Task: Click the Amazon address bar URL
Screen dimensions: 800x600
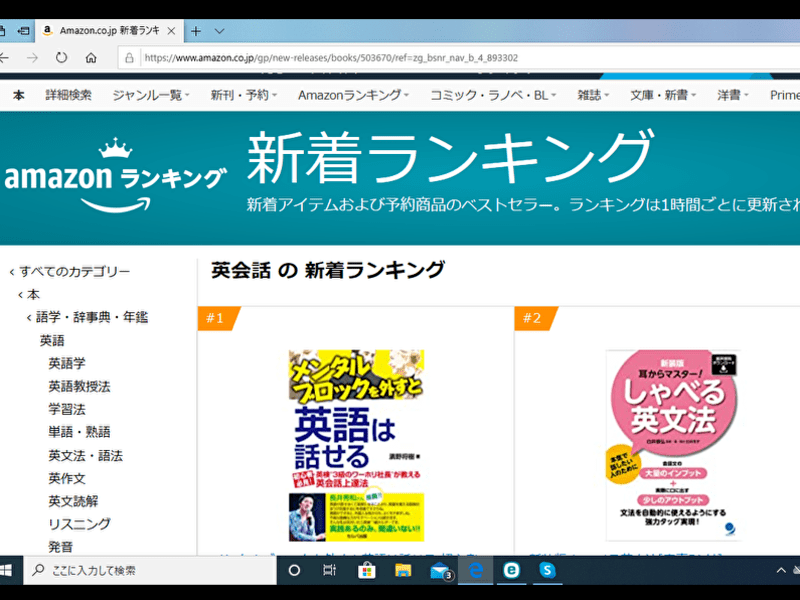Action: [331, 58]
